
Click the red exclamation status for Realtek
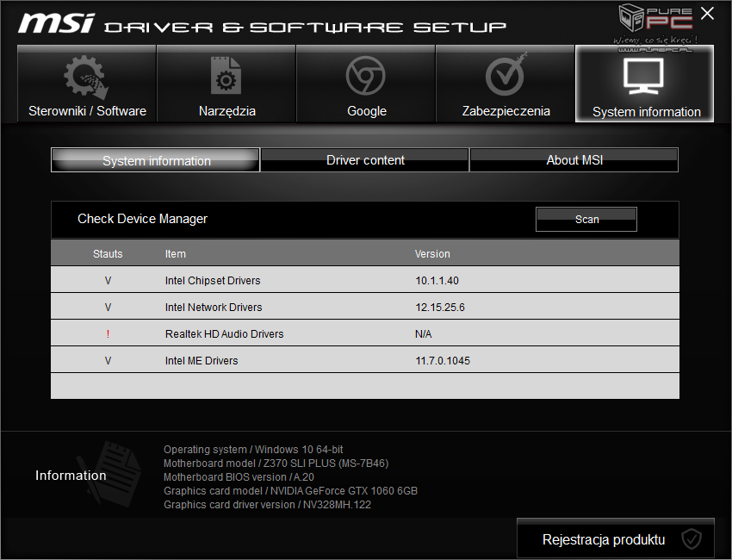click(x=108, y=334)
